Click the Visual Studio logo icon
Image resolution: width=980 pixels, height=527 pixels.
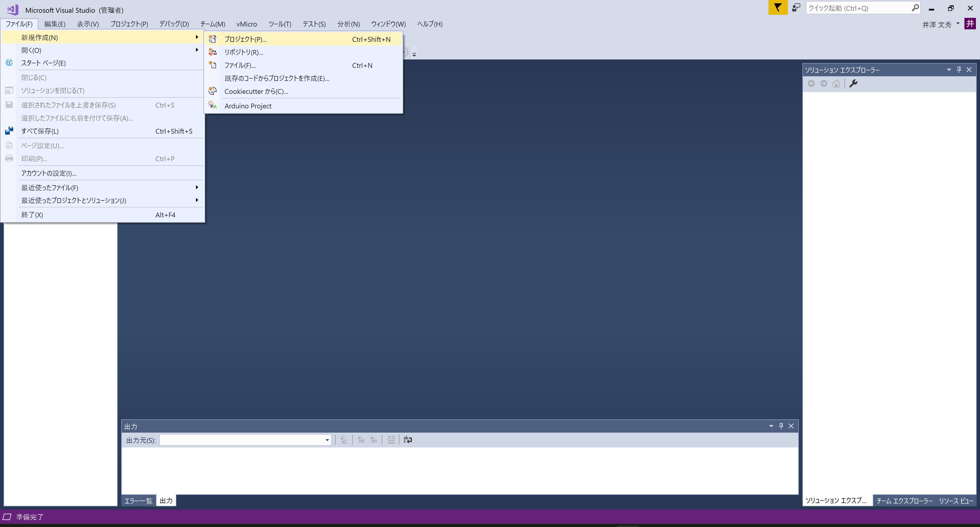pyautogui.click(x=13, y=9)
